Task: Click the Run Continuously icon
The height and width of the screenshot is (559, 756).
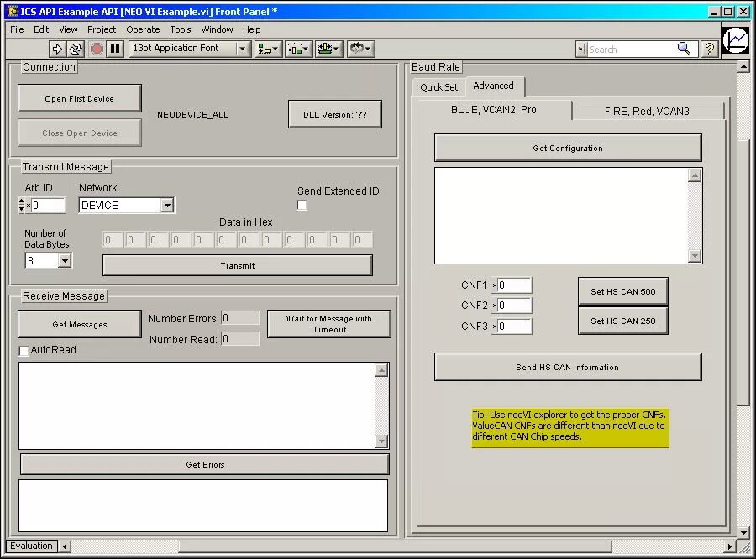Action: click(x=76, y=49)
